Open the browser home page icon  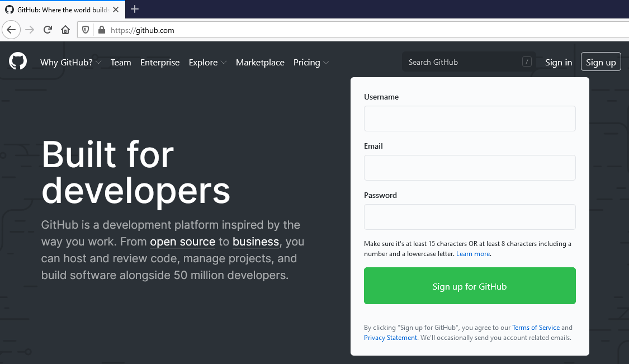(x=65, y=30)
